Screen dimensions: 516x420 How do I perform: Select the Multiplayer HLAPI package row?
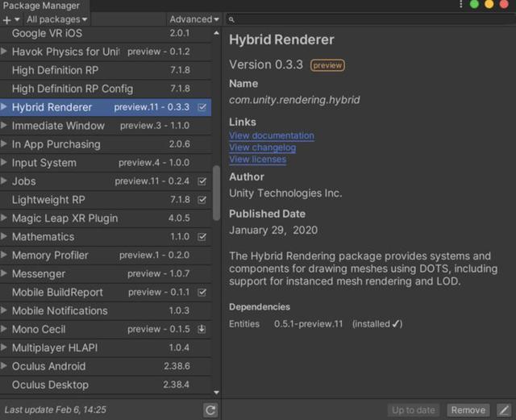pos(106,347)
